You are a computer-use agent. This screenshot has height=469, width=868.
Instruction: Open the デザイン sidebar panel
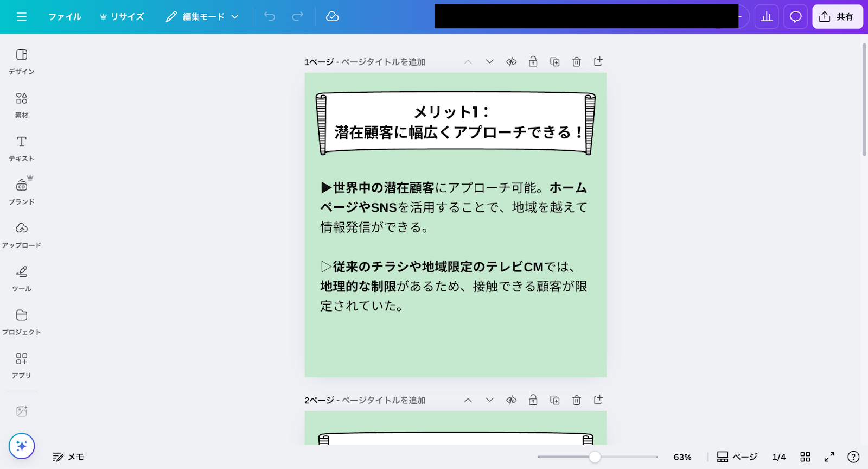coord(22,62)
